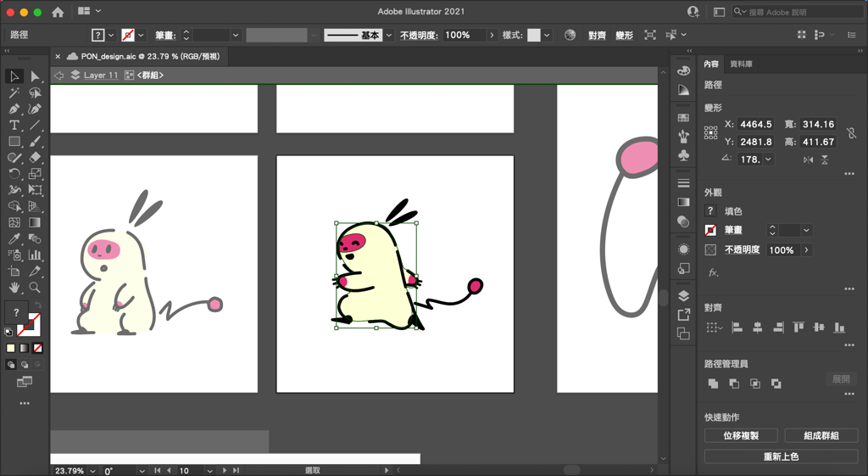Screen dimensions: 868x476
Task: Click the 組成群組 button
Action: coord(821,435)
